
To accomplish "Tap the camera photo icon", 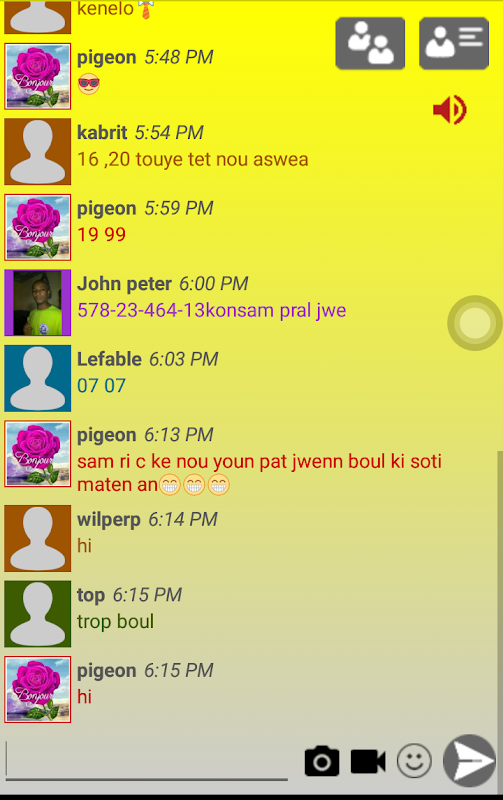I will click(322, 761).
